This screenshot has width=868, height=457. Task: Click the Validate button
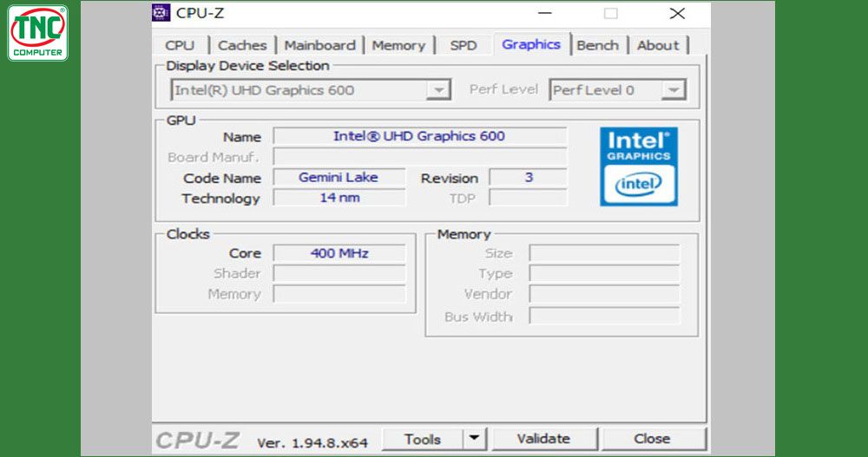pyautogui.click(x=544, y=439)
